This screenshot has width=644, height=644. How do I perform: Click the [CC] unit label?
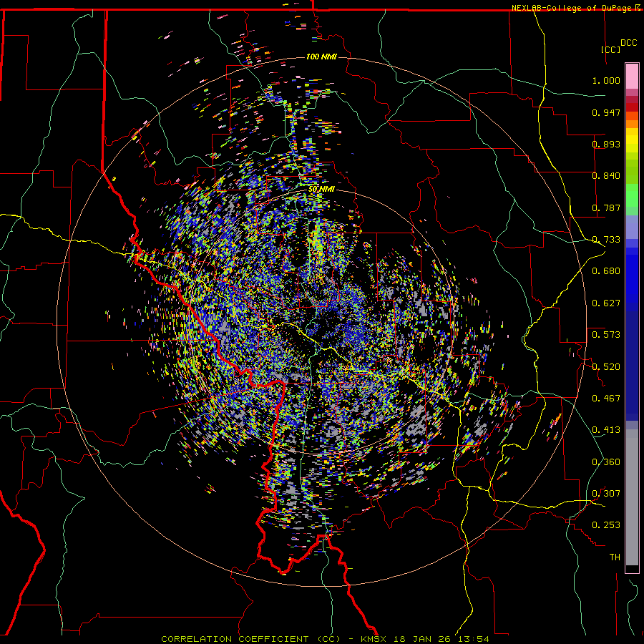(x=611, y=49)
